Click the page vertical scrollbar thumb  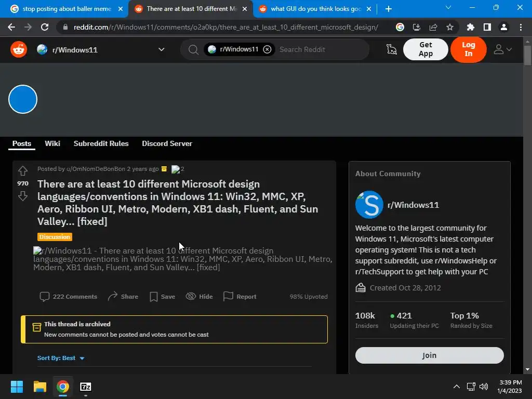[x=527, y=55]
